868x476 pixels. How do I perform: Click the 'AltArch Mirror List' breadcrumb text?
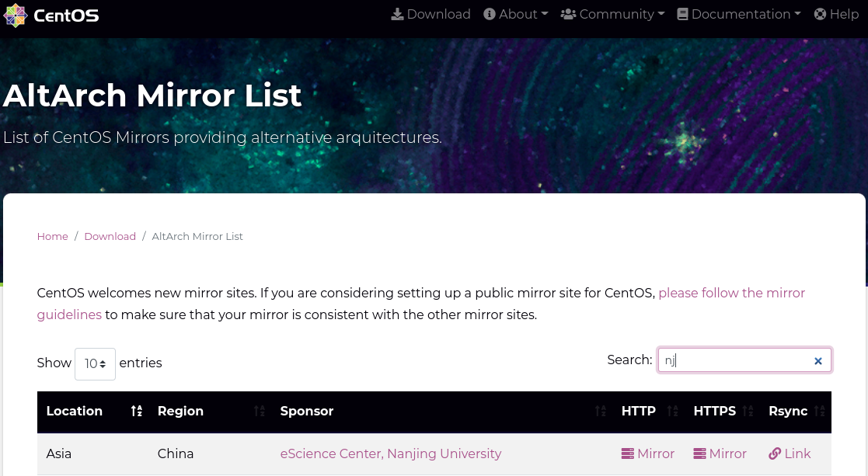pyautogui.click(x=197, y=237)
